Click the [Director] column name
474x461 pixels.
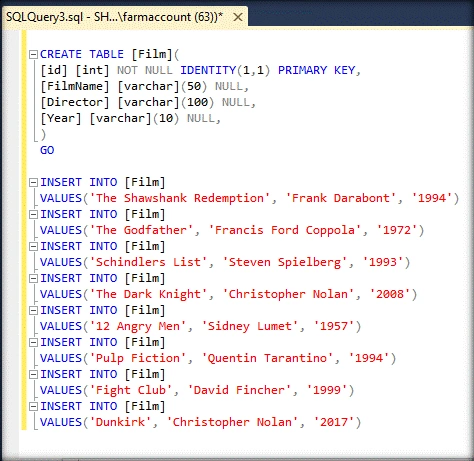(75, 102)
